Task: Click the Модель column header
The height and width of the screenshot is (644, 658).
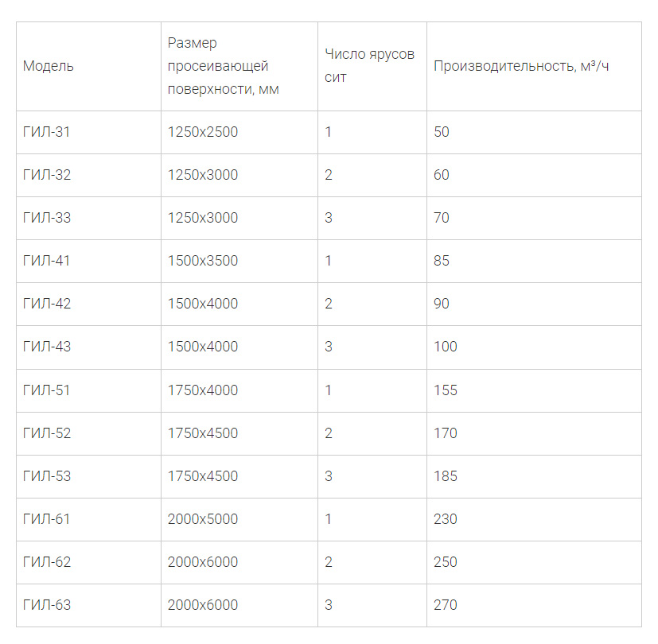Action: click(x=49, y=66)
